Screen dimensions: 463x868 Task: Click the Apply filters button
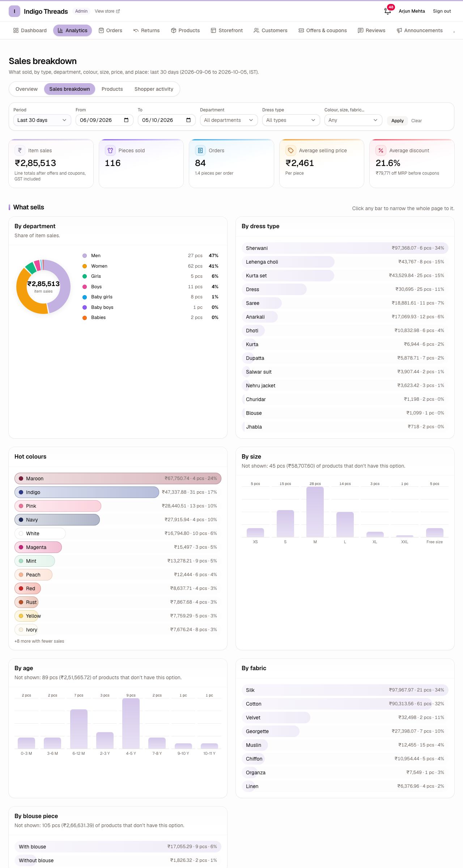point(398,120)
